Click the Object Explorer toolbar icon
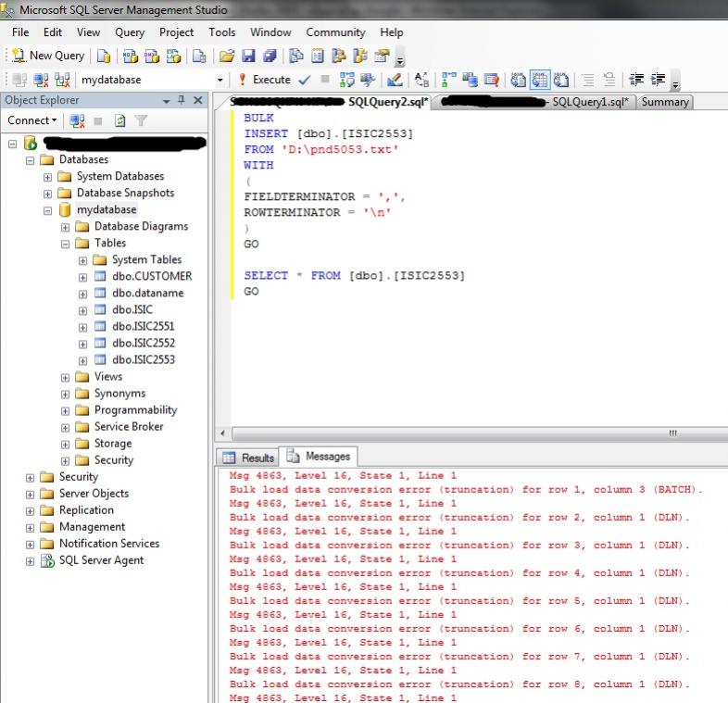 tap(339, 56)
